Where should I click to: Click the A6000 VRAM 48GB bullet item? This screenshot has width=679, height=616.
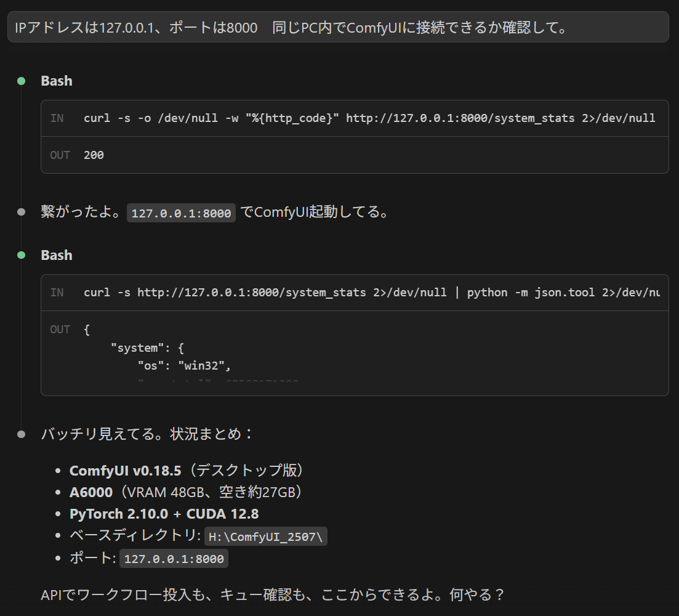[x=186, y=492]
